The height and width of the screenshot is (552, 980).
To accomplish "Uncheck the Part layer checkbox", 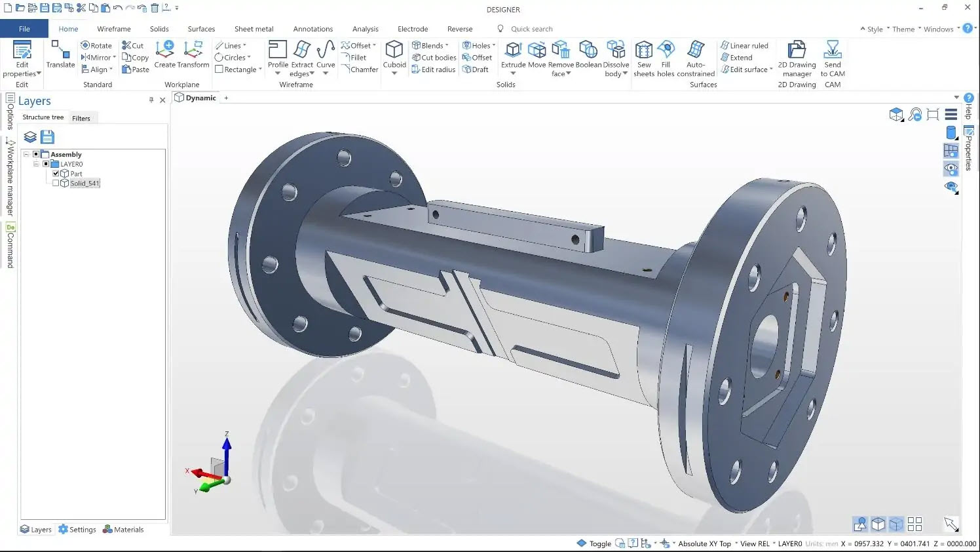I will 56,174.
